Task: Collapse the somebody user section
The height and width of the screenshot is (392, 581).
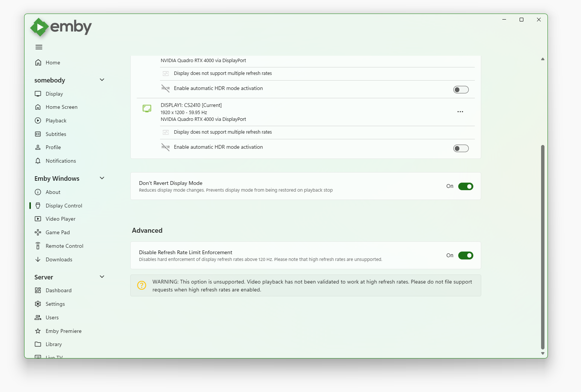Action: coord(102,80)
